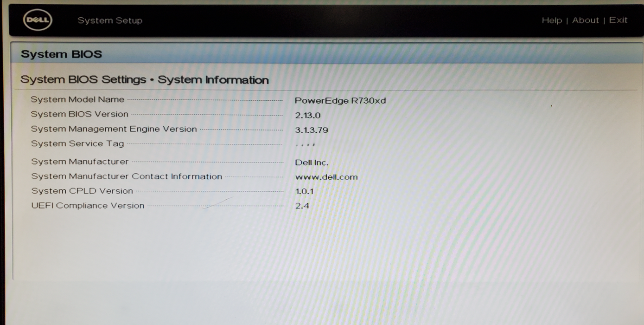Select the Dell Inc. value
The height and width of the screenshot is (325, 644).
[312, 162]
